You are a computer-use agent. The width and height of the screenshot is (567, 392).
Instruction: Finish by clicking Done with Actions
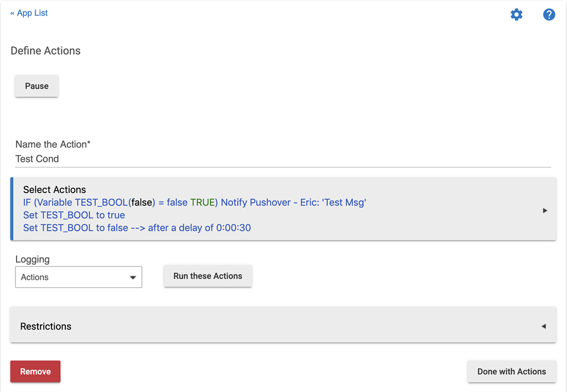512,372
